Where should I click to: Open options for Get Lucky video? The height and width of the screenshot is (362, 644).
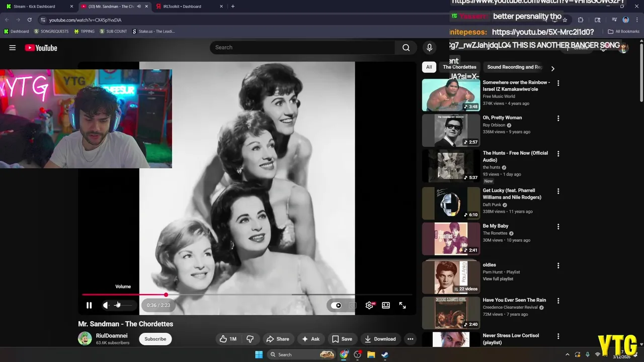558,192
